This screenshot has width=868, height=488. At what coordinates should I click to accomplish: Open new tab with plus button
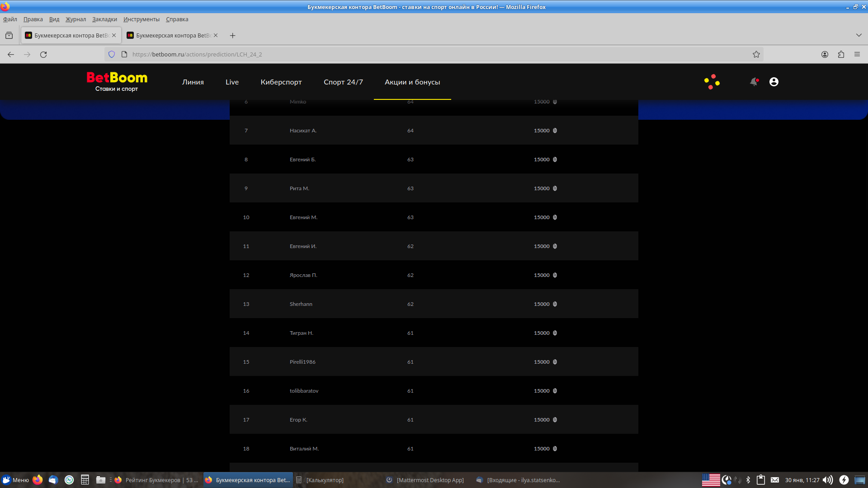(x=232, y=35)
